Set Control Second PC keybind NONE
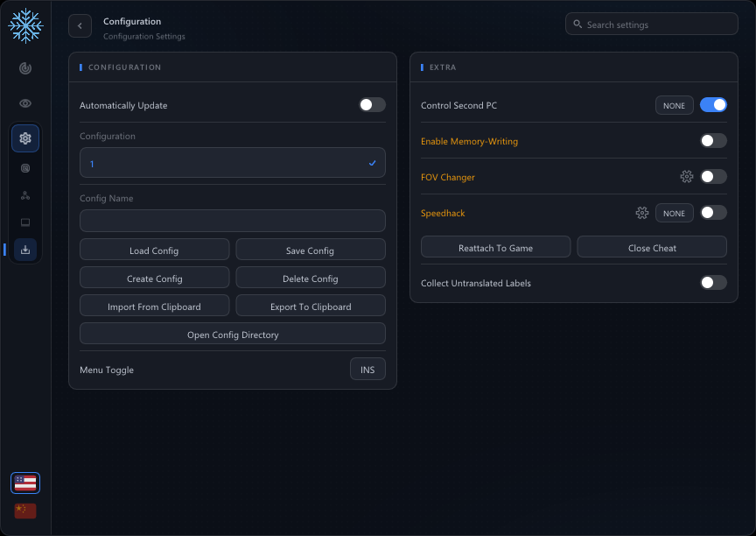Viewport: 756px width, 536px height. pyautogui.click(x=674, y=106)
